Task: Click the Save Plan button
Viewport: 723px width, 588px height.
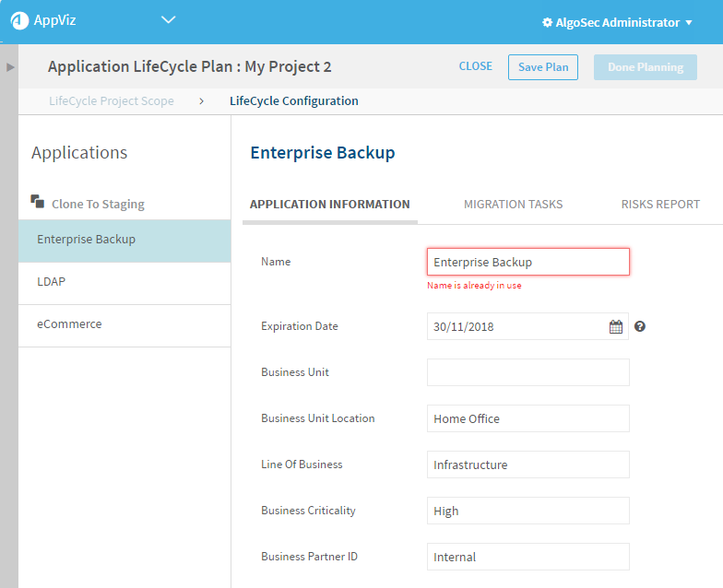Action: [x=543, y=67]
